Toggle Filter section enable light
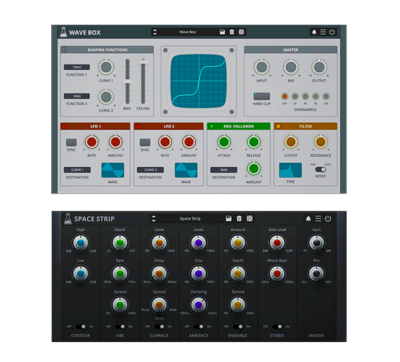Image resolution: width=400 pixels, height=362 pixels. tap(278, 126)
